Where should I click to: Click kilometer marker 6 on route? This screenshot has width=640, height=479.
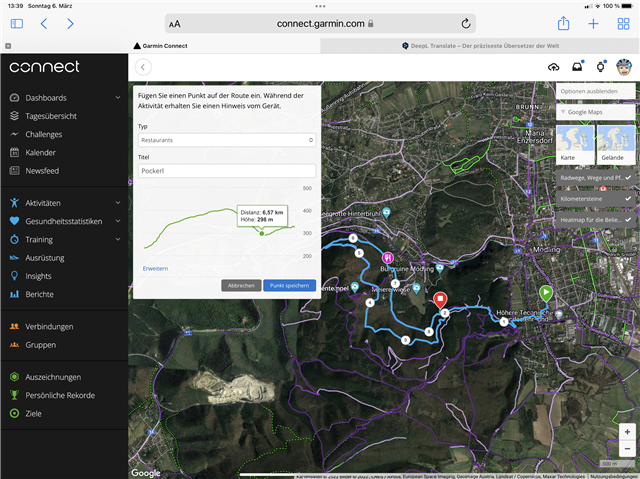coord(353,238)
